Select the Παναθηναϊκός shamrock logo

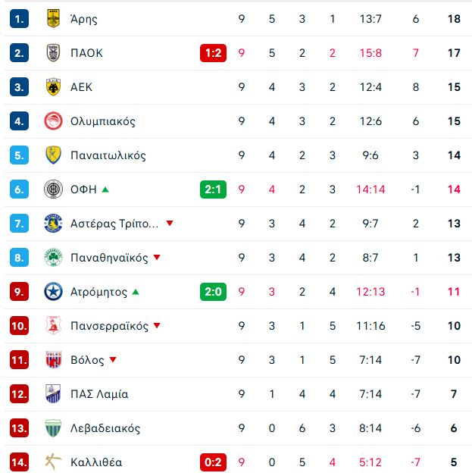(x=53, y=258)
